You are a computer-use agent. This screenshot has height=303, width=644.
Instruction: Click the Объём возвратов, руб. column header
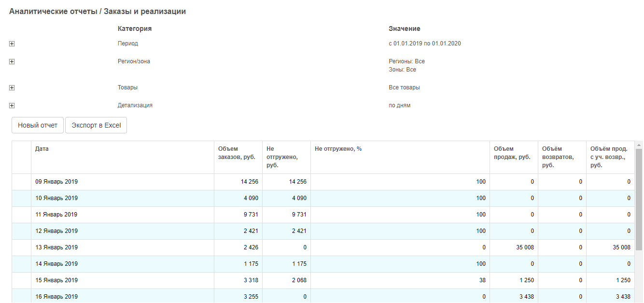558,157
